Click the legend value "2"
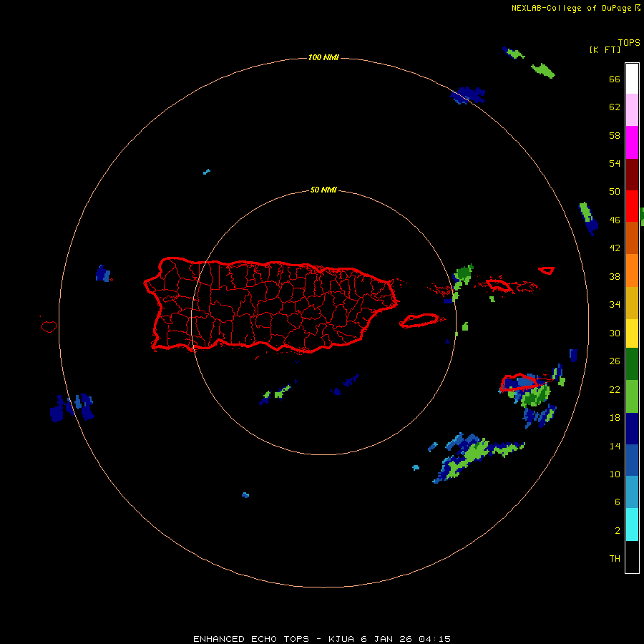Viewport: 644px width, 644px height. 618,531
